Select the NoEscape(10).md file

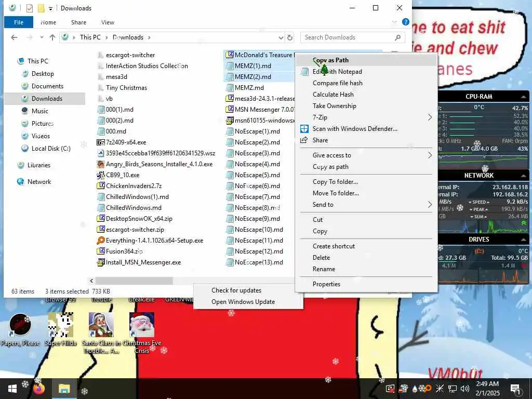[255, 230]
